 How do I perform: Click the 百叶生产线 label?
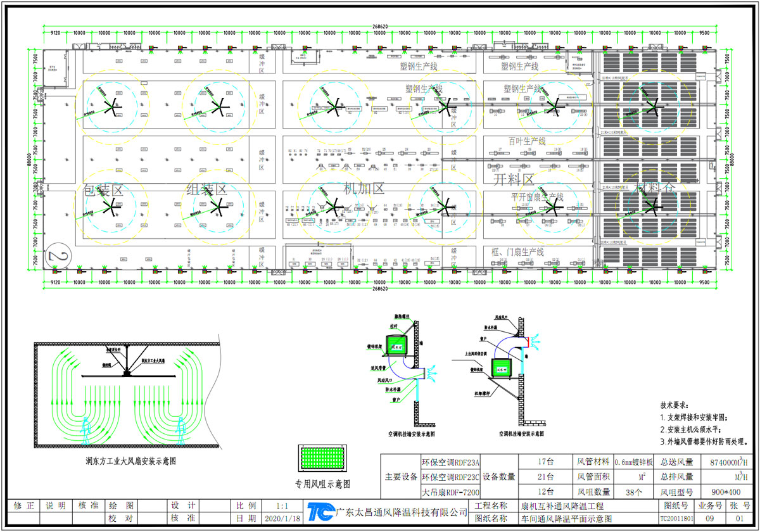pyautogui.click(x=526, y=141)
